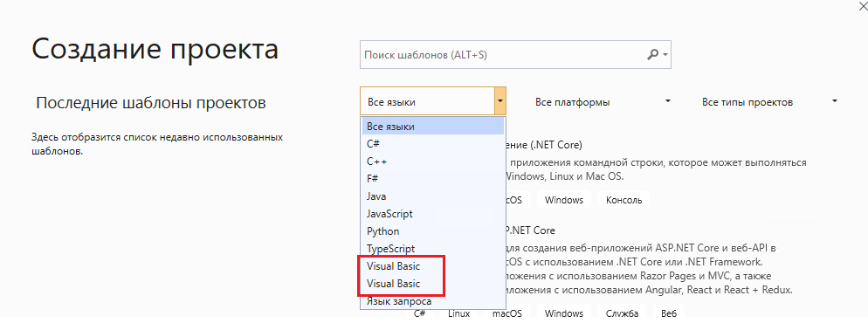Choose Язык запроса from the language list
This screenshot has height=330, width=868.
coord(433,302)
